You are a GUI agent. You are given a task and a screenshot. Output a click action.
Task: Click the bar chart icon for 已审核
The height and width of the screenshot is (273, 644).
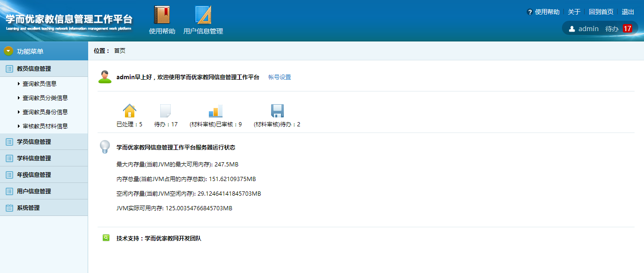(x=215, y=111)
